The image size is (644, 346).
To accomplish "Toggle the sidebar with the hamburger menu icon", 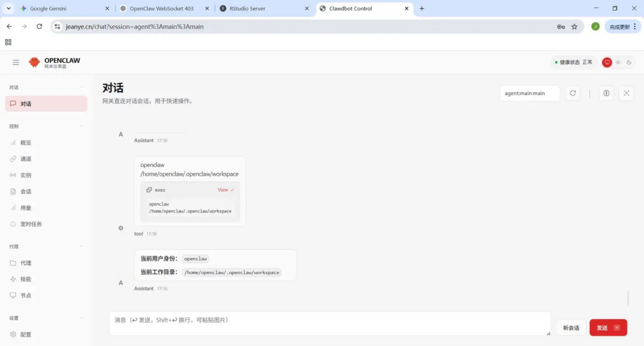I will tap(15, 62).
